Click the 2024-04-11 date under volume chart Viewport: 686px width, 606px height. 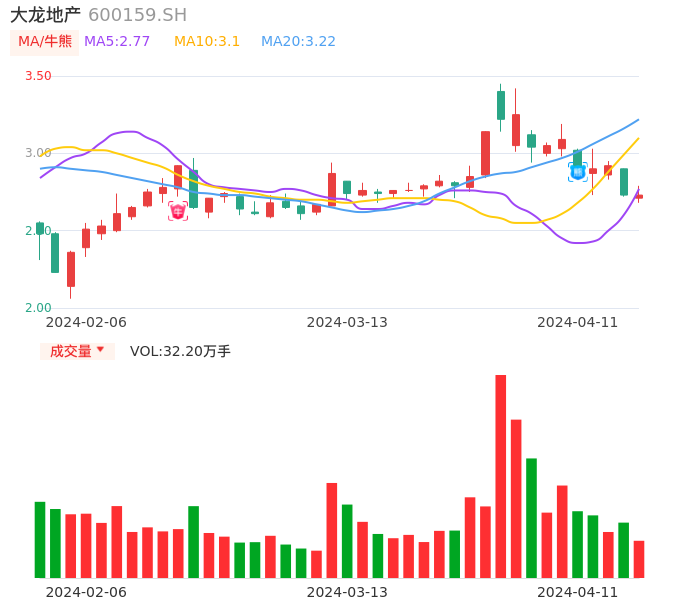tap(577, 592)
